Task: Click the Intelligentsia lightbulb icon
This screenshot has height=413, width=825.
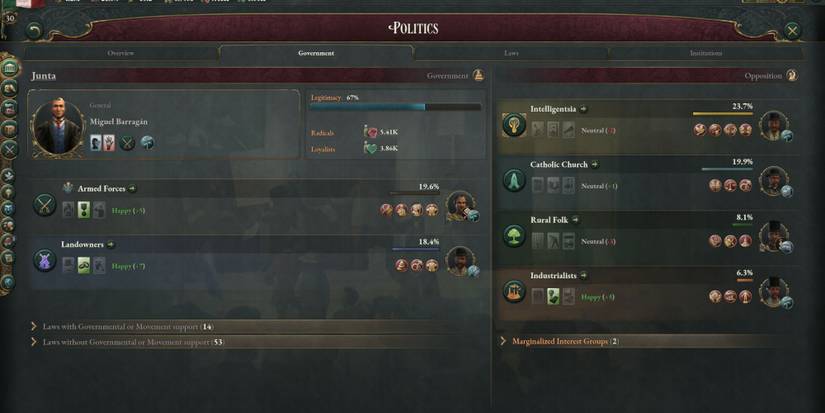Action: pyautogui.click(x=514, y=126)
